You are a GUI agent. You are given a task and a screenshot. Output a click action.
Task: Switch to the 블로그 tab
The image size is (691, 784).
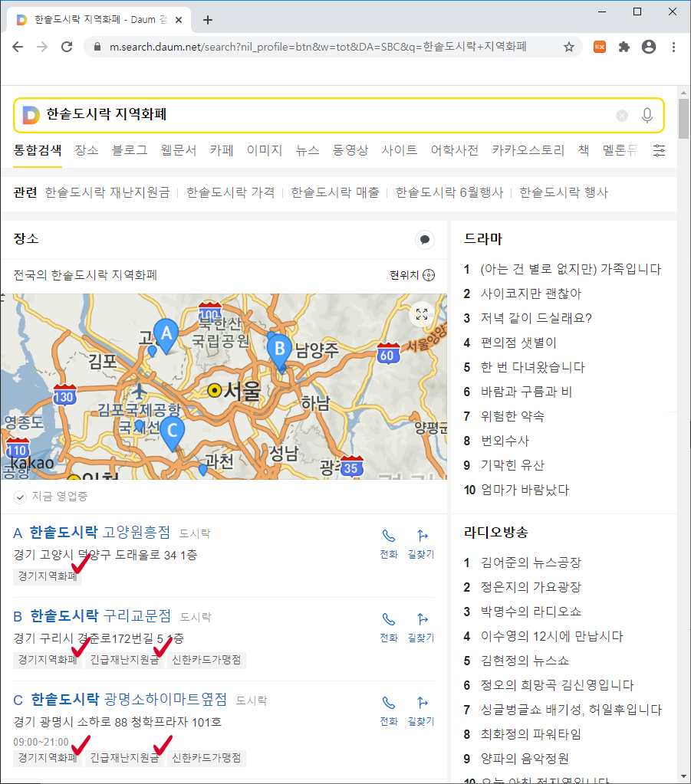(x=130, y=150)
